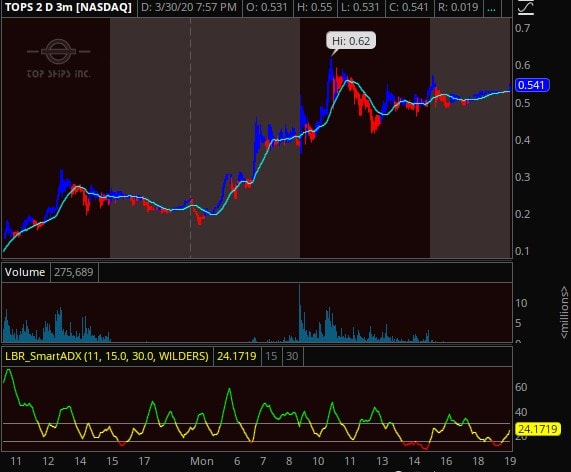Click the 0.7 price axis label
The image size is (571, 472).
[x=522, y=28]
